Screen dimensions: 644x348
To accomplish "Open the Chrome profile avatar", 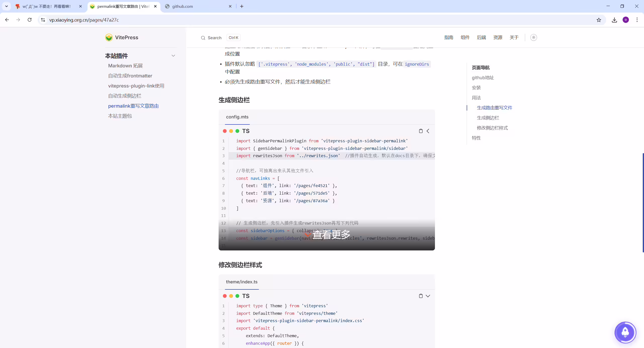I will coord(626,20).
